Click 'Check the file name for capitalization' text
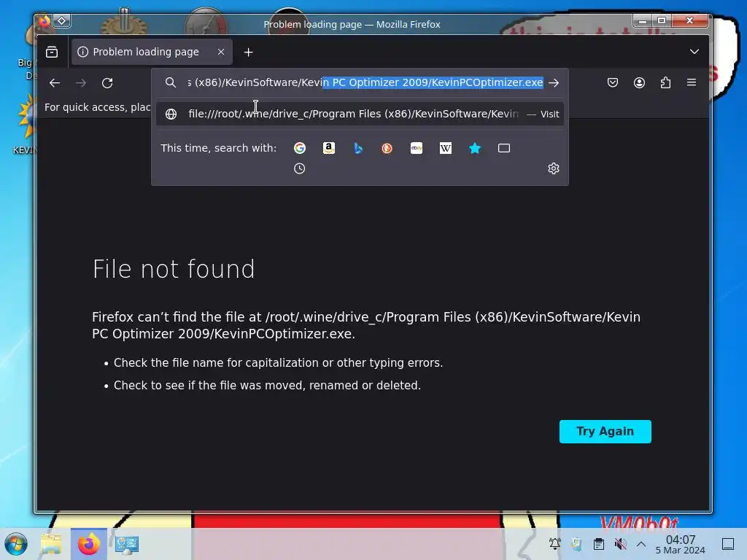747x560 pixels. pyautogui.click(x=278, y=363)
